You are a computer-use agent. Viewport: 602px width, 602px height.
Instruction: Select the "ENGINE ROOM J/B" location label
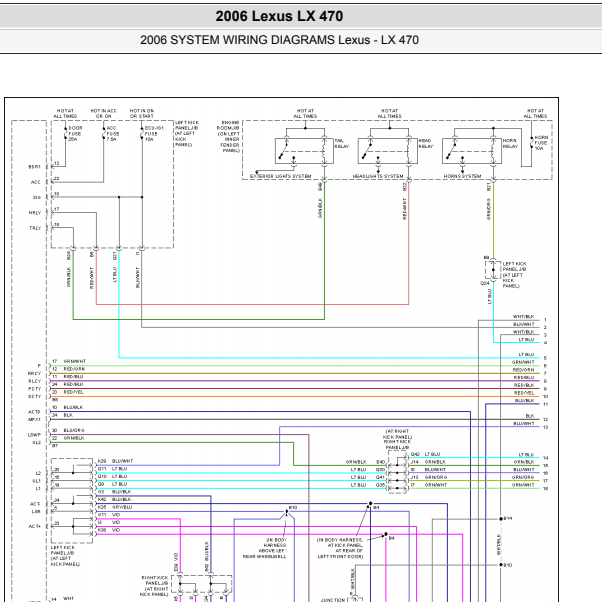(228, 125)
